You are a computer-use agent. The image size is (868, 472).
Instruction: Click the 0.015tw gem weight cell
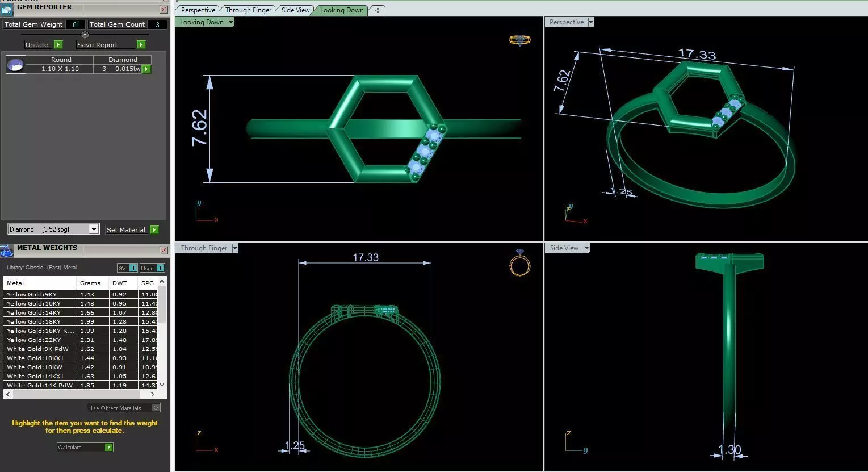click(x=128, y=69)
